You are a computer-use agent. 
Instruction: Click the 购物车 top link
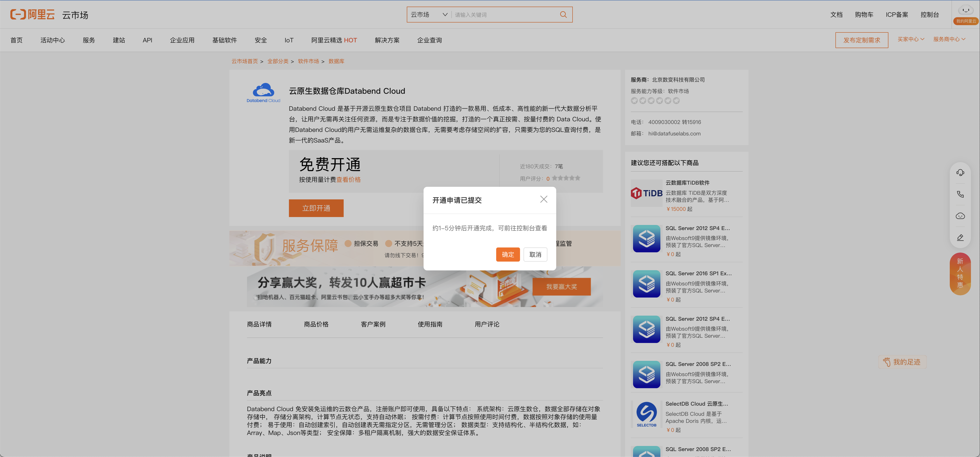864,15
